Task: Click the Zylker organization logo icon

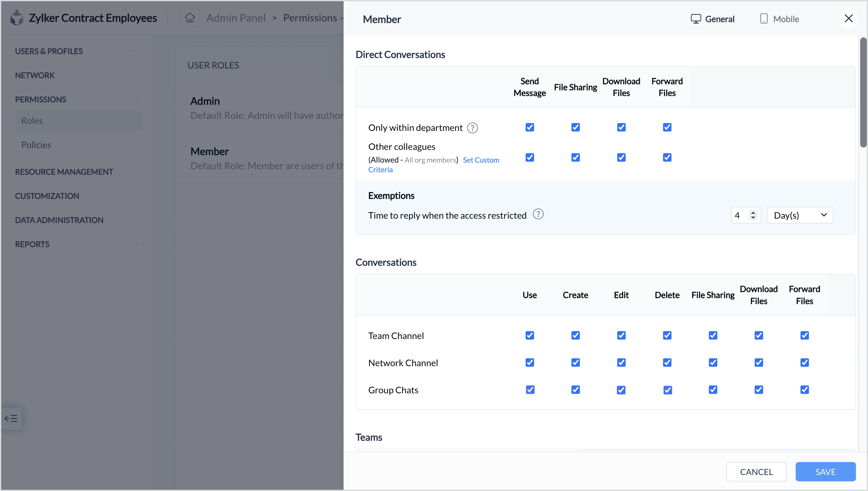Action: pyautogui.click(x=17, y=17)
